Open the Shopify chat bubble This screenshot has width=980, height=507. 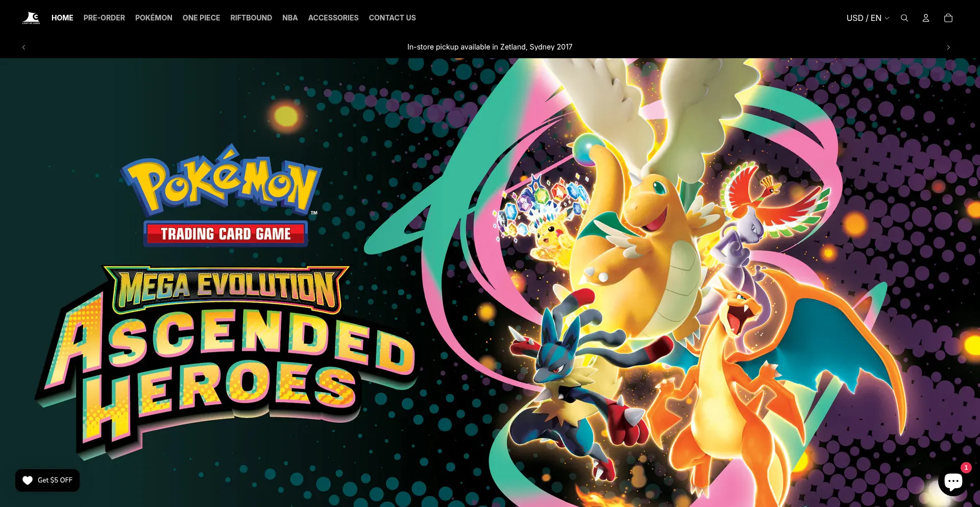953,480
